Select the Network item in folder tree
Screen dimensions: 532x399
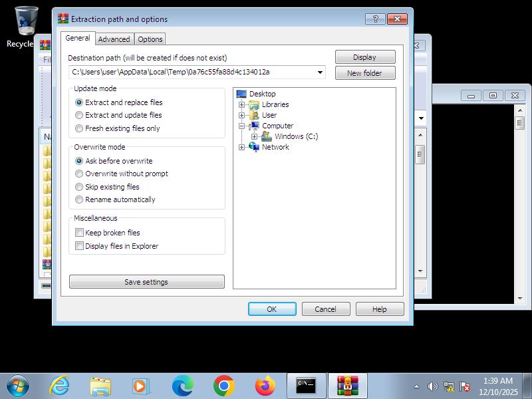click(275, 147)
